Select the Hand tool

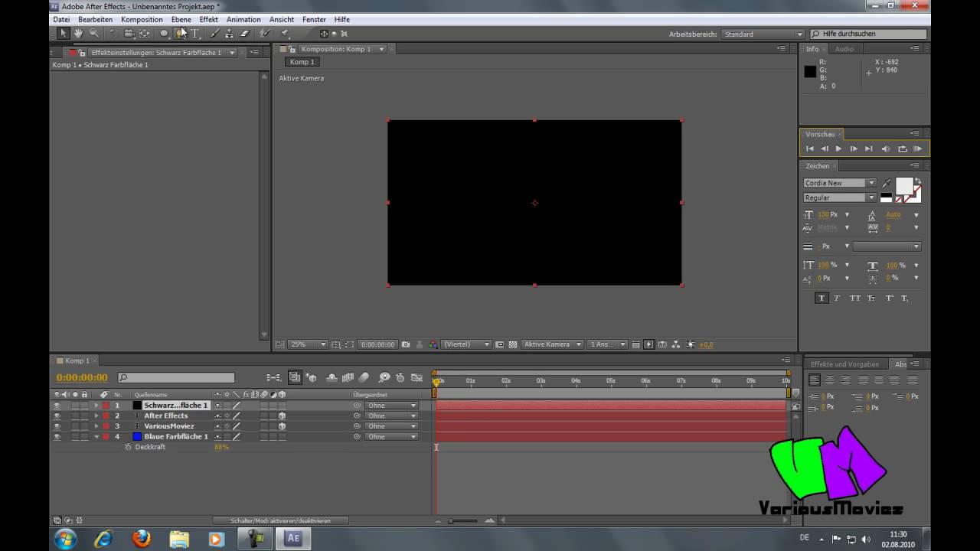[78, 34]
